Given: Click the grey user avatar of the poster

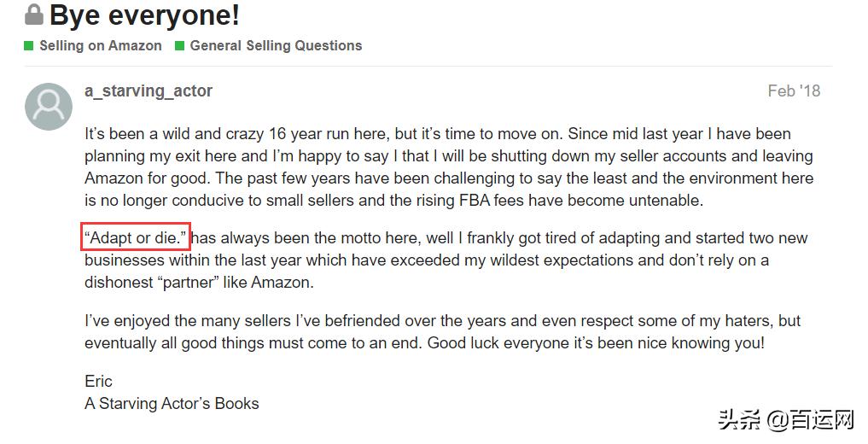Looking at the screenshot, I should [x=49, y=107].
